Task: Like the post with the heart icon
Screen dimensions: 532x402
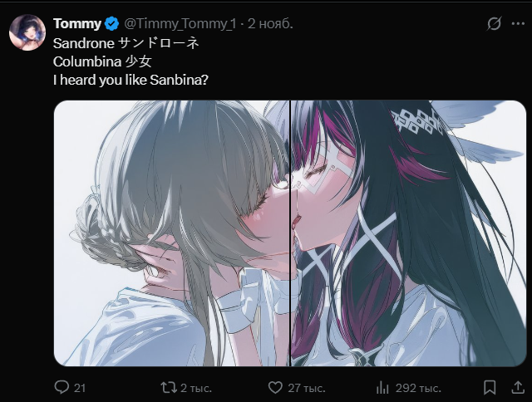Action: click(x=275, y=387)
